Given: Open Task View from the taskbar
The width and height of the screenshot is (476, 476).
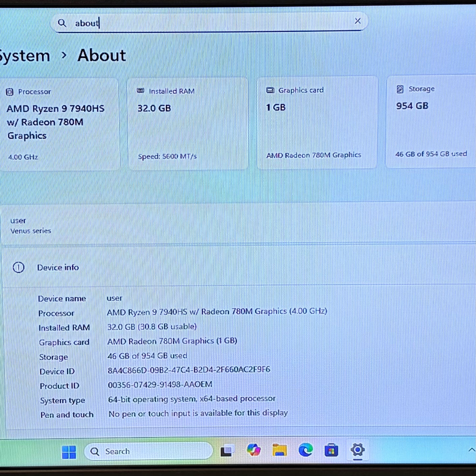Looking at the screenshot, I should (227, 451).
